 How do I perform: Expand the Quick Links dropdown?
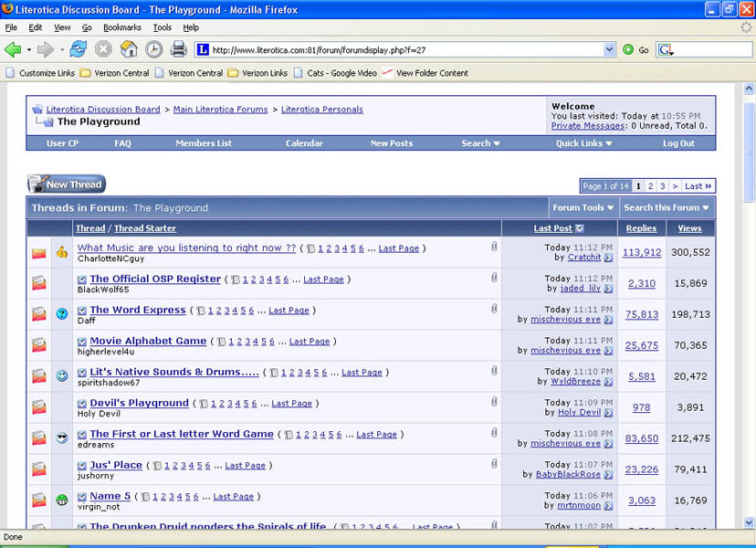(x=583, y=143)
